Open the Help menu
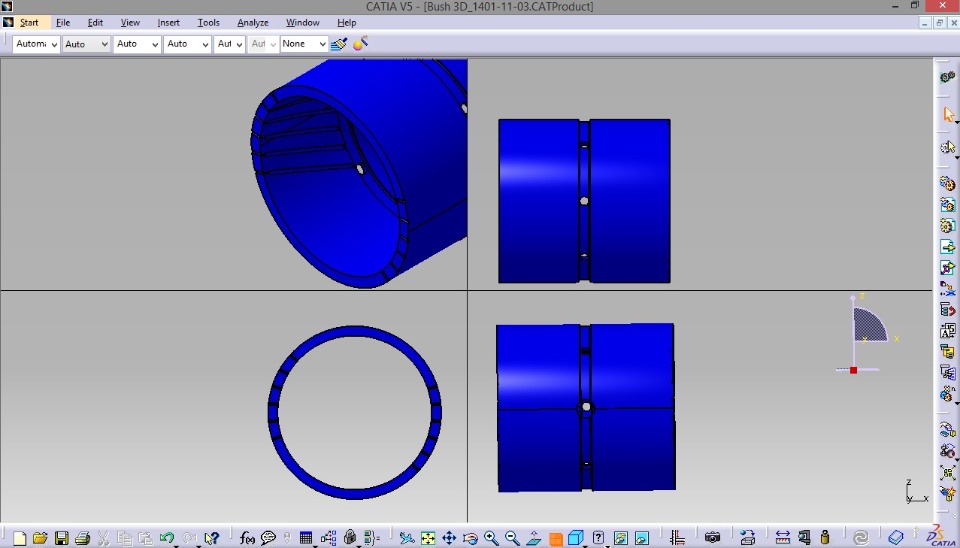 pos(347,23)
